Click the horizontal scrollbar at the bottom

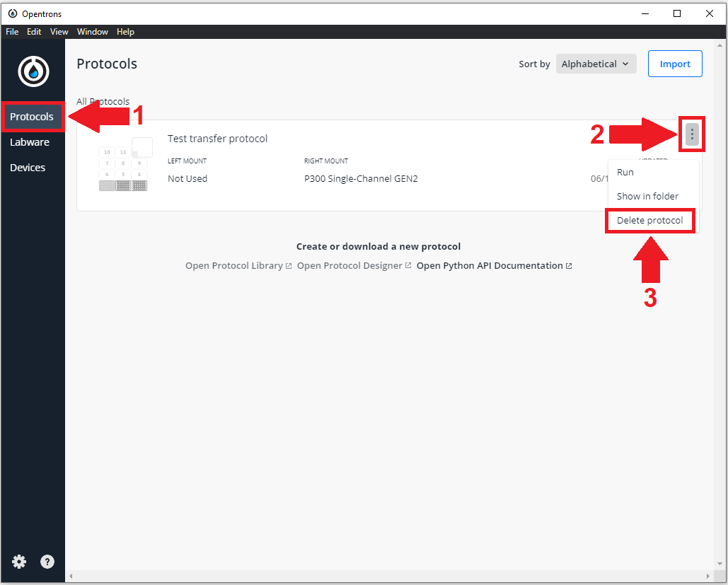(389, 576)
